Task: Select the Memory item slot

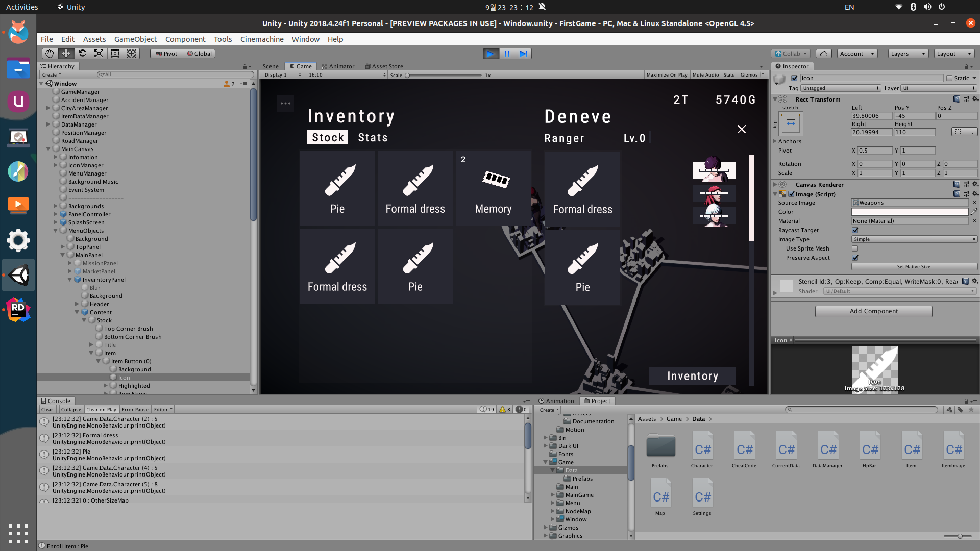Action: coord(493,188)
